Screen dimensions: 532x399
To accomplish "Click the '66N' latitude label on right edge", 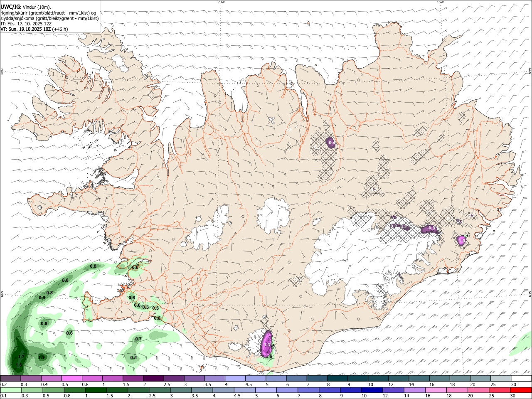I will (530, 71).
